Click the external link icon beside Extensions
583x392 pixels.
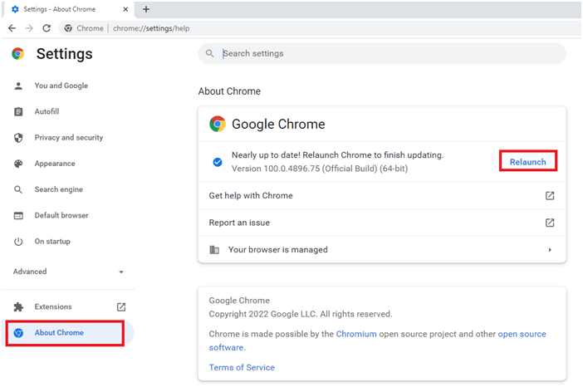pyautogui.click(x=121, y=306)
